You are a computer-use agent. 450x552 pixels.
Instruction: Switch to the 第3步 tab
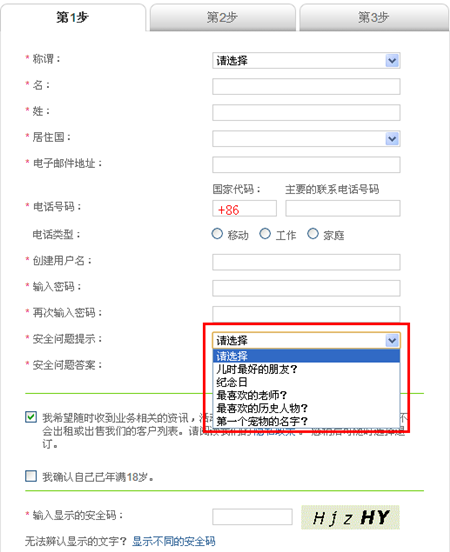[374, 17]
